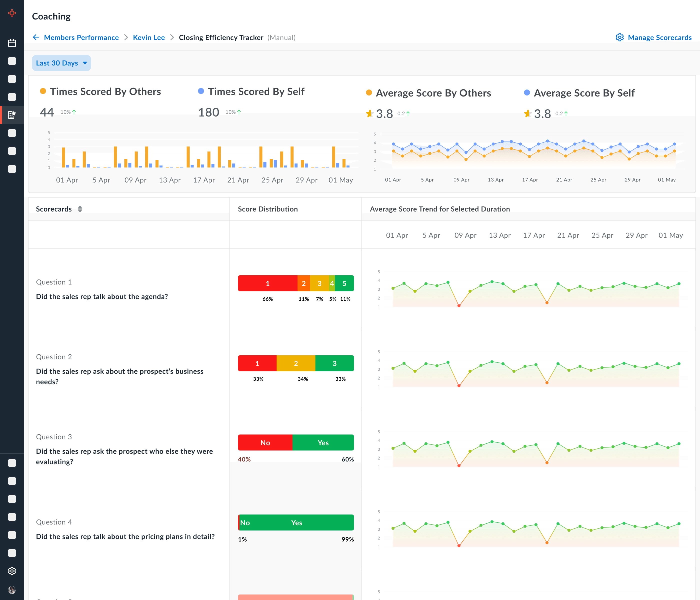Click the user avatar in sidebar

click(12, 590)
